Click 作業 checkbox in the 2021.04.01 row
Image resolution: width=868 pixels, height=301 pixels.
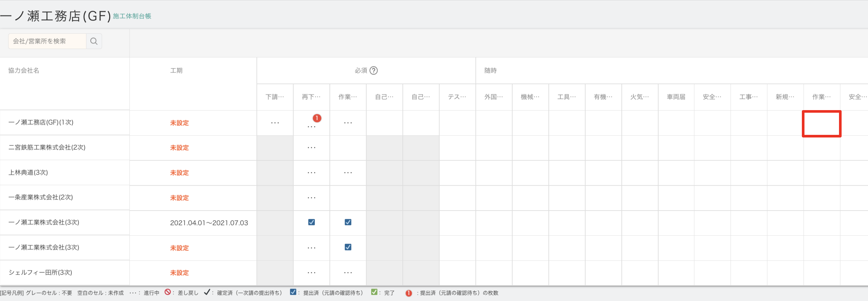(348, 222)
